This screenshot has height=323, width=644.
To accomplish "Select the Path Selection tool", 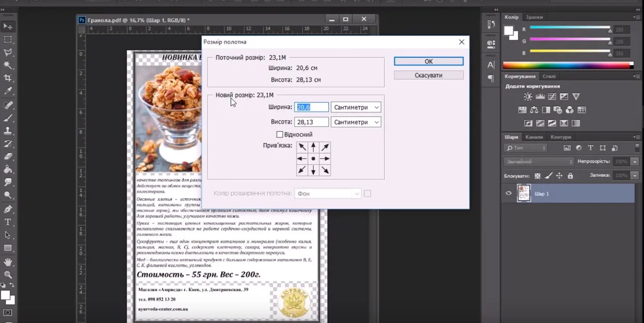I will [8, 235].
